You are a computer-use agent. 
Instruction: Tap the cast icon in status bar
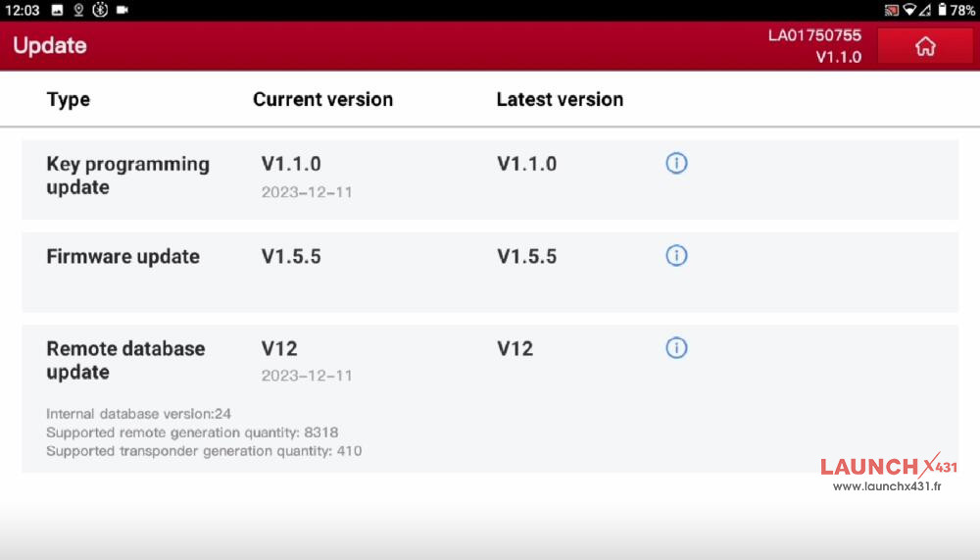point(891,10)
